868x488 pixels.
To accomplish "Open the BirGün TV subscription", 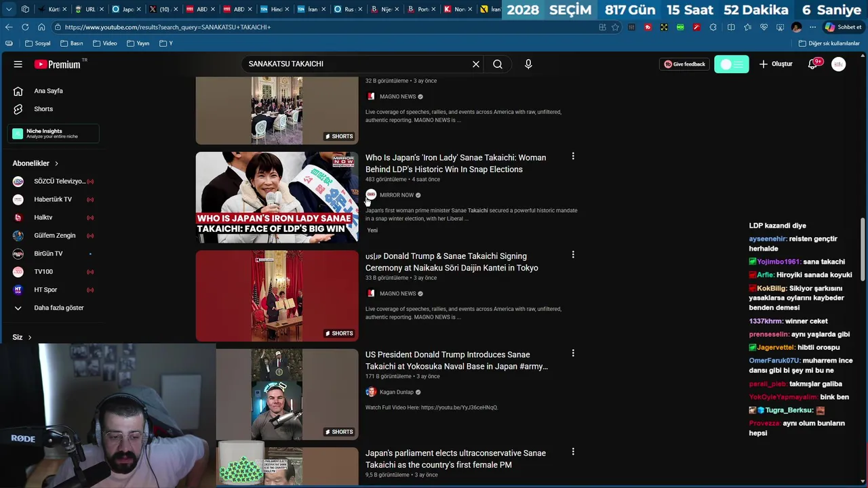I will click(x=52, y=253).
